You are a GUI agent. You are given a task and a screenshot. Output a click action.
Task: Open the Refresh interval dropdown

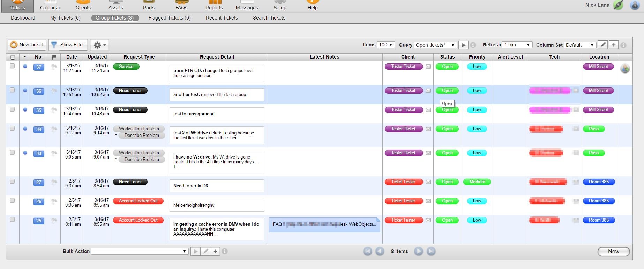coord(517,45)
